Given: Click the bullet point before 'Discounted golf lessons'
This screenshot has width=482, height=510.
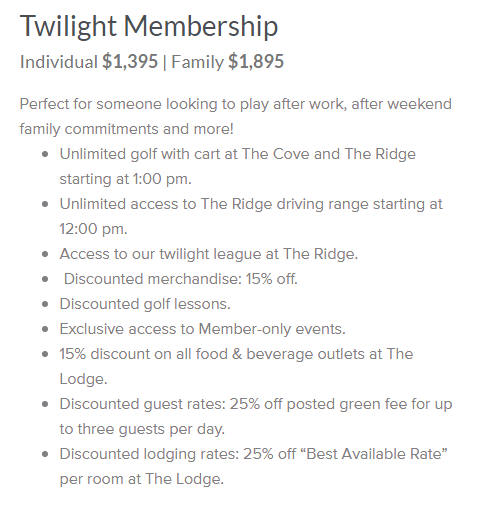Looking at the screenshot, I should (45, 304).
